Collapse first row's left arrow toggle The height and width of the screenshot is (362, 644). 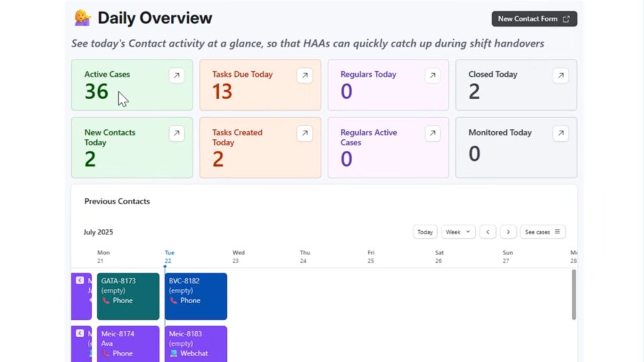tap(80, 280)
